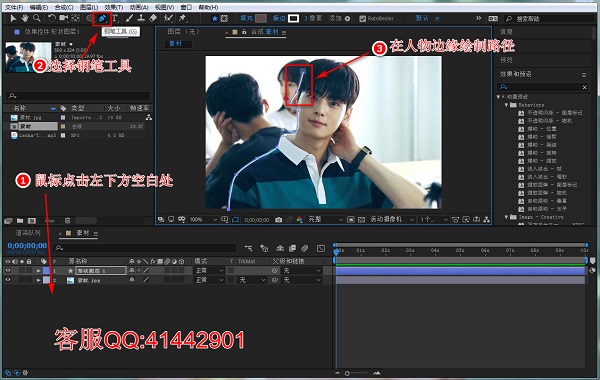Select the Puppet Pin tool

coord(183,18)
